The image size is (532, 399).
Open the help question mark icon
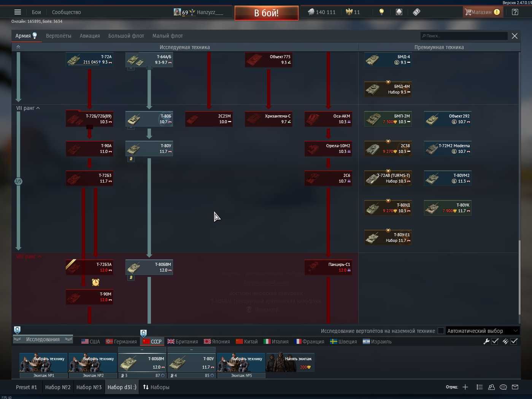[x=515, y=12]
